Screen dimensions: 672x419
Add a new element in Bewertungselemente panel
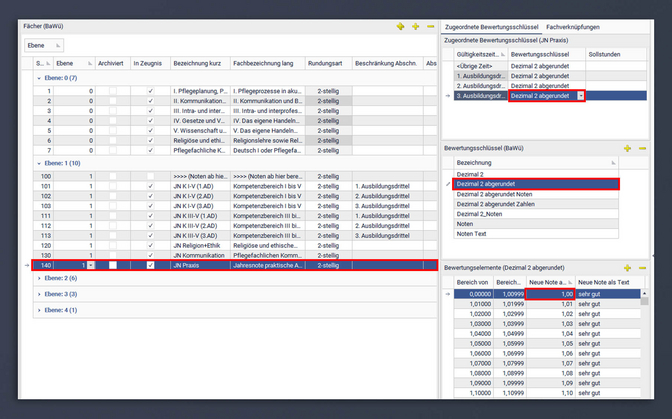pos(627,268)
